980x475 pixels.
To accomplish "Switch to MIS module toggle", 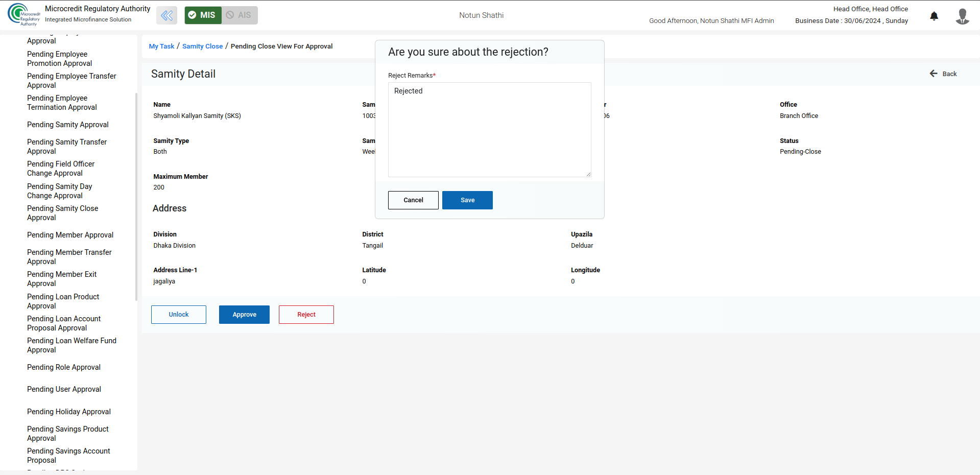I will [x=203, y=15].
